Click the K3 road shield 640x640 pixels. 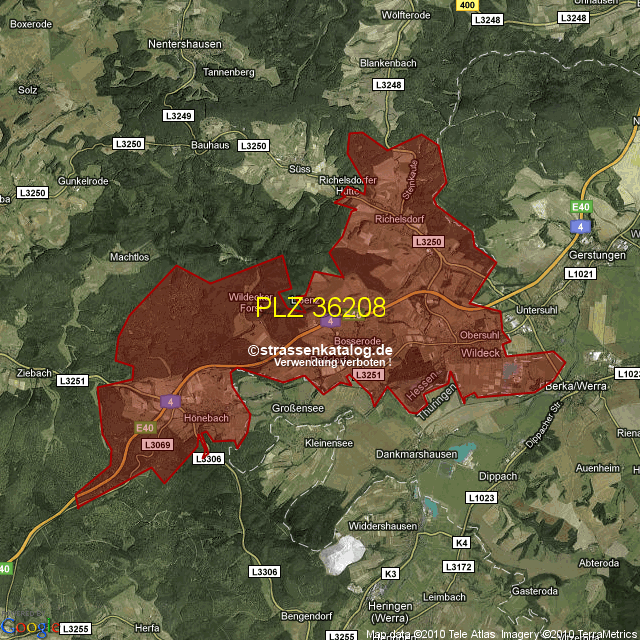pyautogui.click(x=391, y=573)
